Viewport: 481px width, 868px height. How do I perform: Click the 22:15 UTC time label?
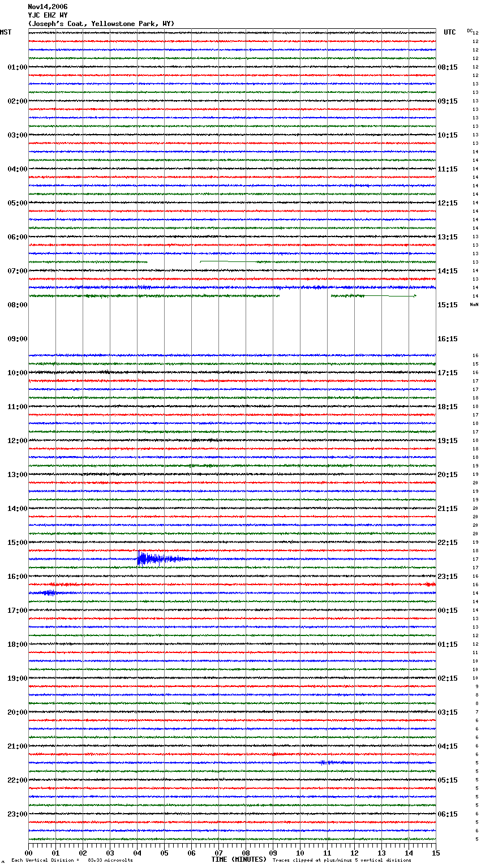tap(448, 543)
